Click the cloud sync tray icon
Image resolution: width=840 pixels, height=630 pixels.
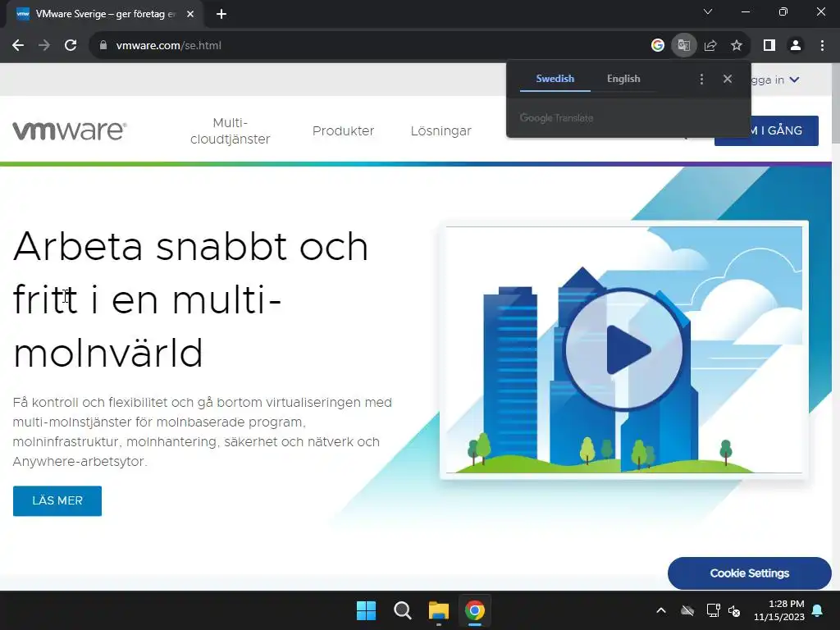[687, 610]
